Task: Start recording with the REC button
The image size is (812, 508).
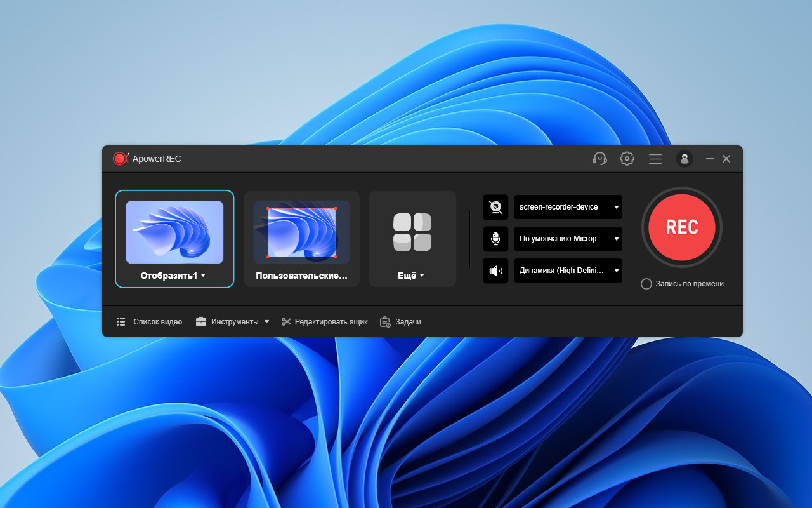Action: pyautogui.click(x=682, y=227)
